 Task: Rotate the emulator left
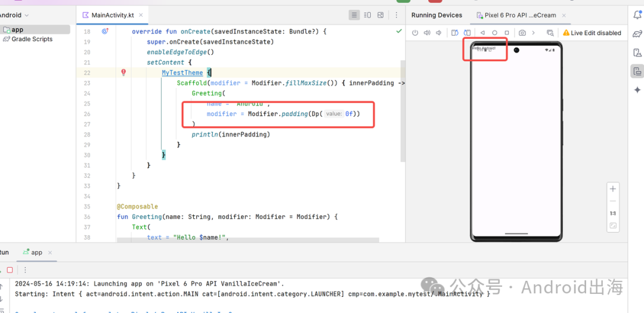(x=454, y=33)
